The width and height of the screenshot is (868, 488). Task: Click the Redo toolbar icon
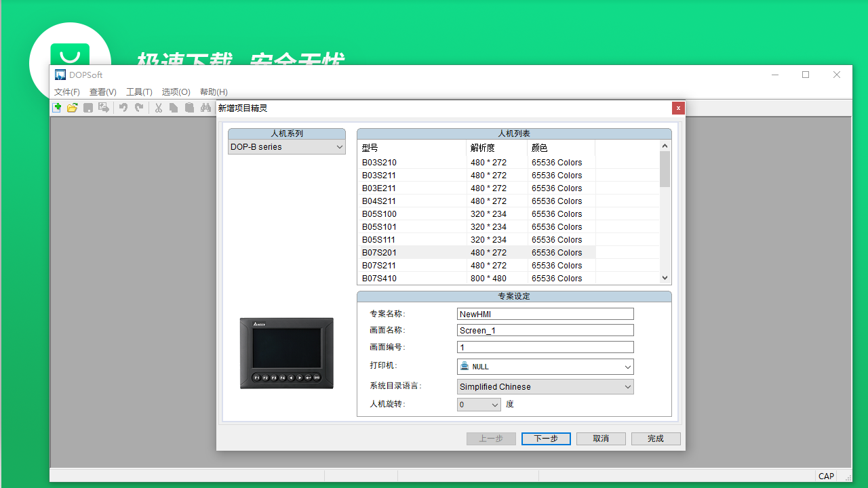coord(138,107)
